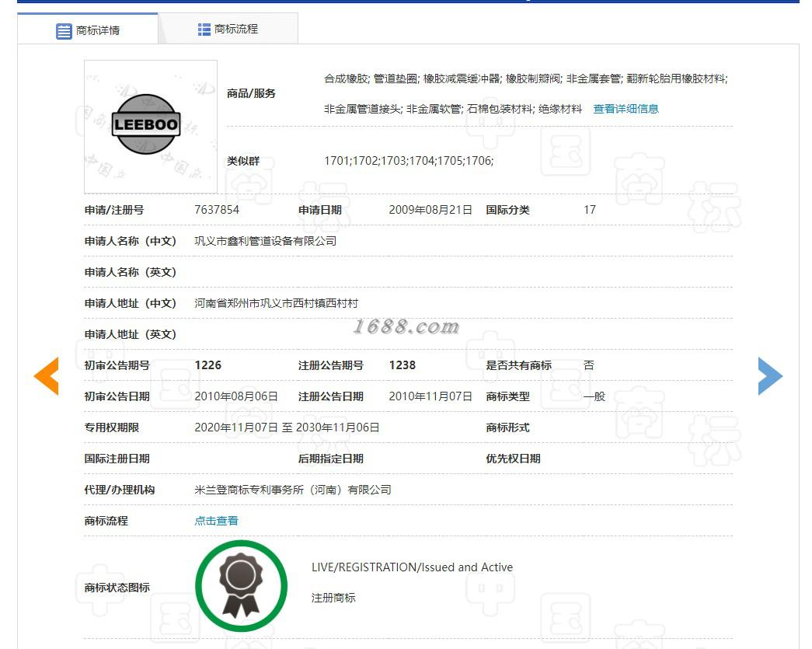812x649 pixels.
Task: Click the 商标类型 label
Action: [x=507, y=396]
